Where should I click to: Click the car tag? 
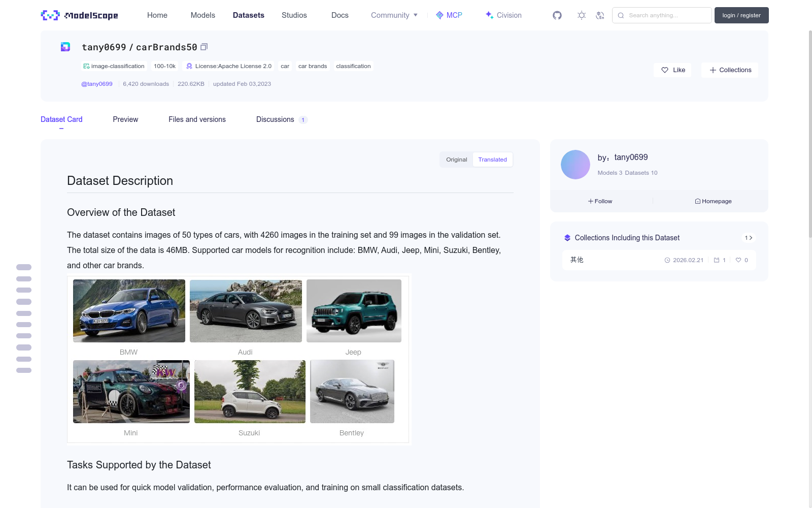pos(285,66)
